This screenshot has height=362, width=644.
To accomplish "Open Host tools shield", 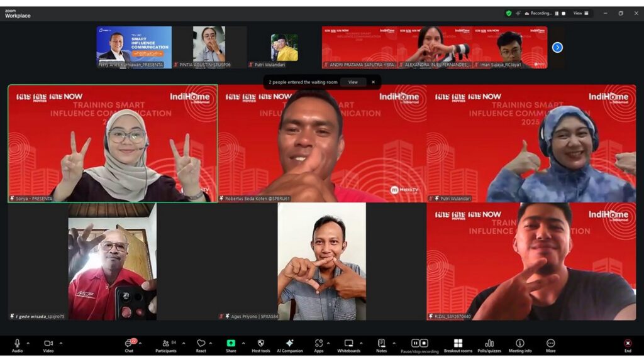I will tap(261, 345).
